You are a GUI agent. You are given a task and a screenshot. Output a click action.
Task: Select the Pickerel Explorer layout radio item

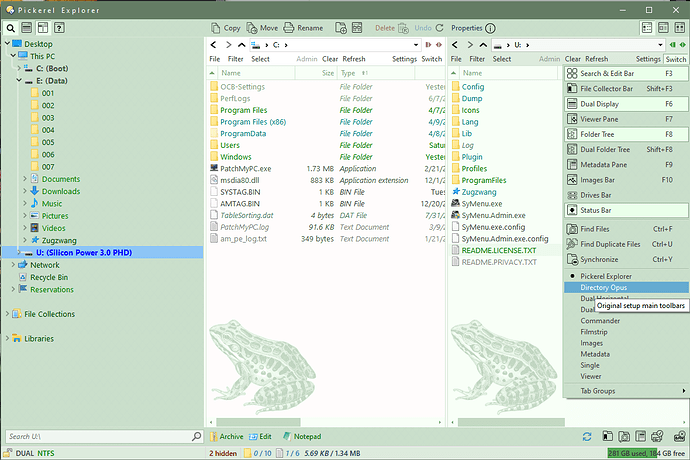click(626, 276)
